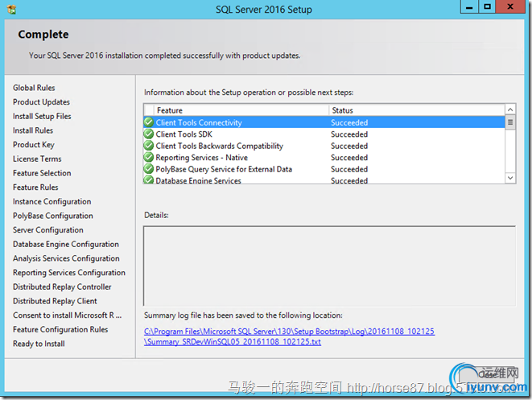Click inside the Details text box
This screenshot has height=400, width=532.
(329, 266)
